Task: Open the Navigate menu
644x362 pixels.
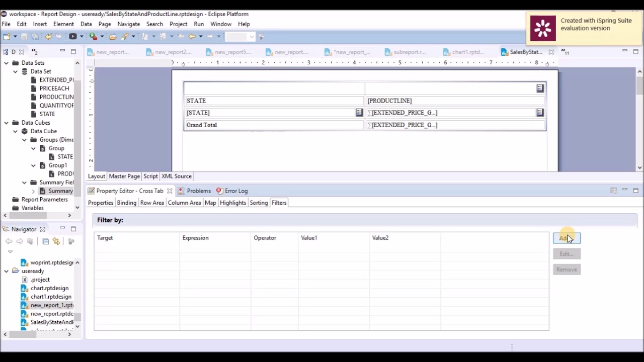Action: 128,24
